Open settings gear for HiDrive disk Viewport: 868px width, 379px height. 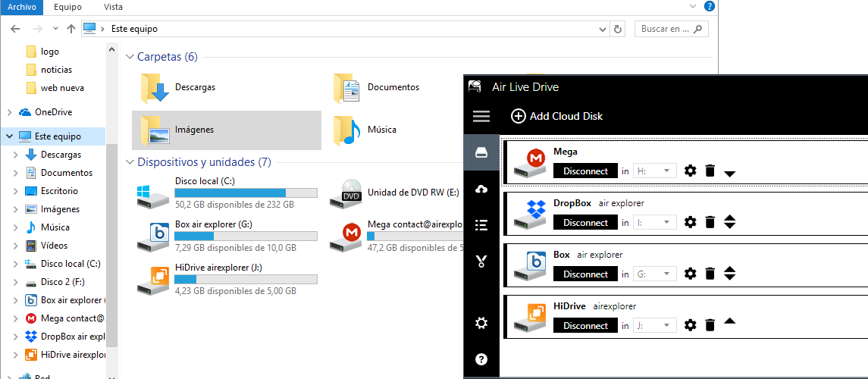690,325
